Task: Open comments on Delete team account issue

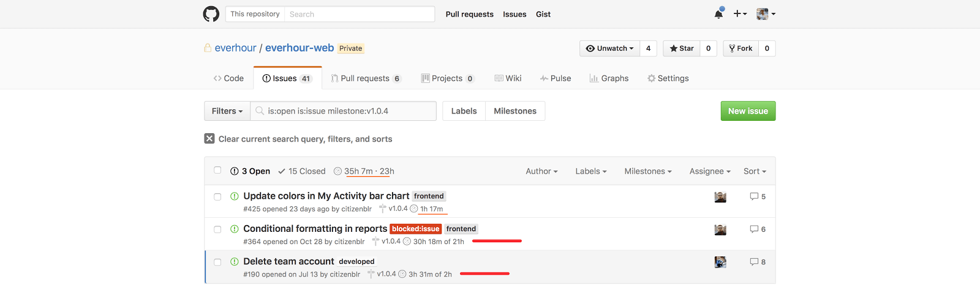Action: (x=758, y=262)
